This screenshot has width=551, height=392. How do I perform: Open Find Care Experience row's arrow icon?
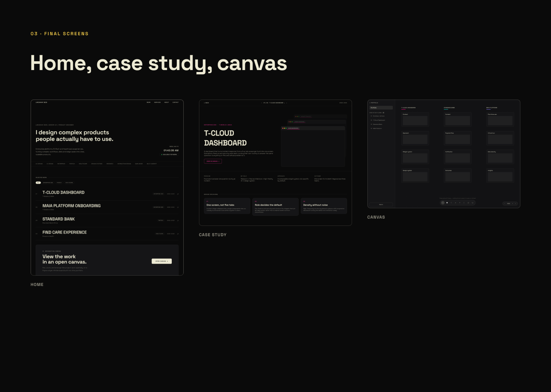pos(178,234)
